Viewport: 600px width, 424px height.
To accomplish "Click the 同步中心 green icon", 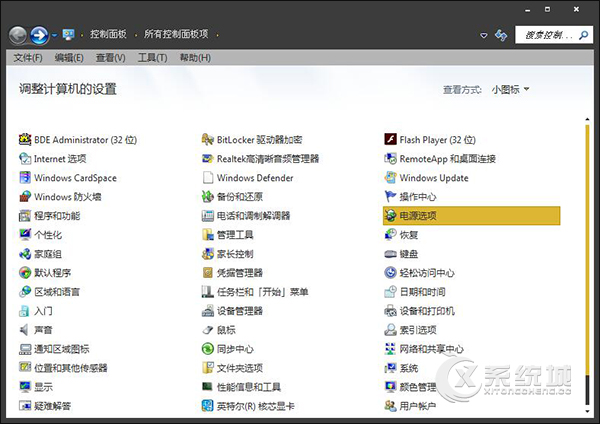I will (207, 349).
